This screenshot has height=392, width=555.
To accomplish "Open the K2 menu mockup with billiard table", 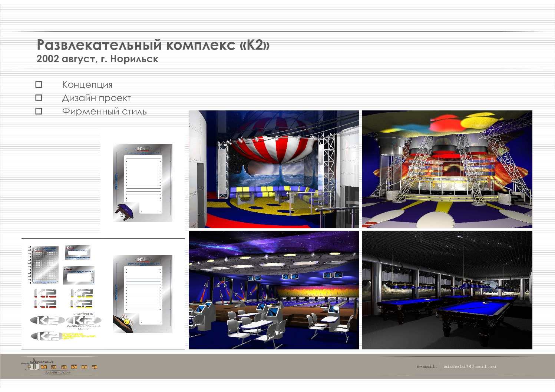I will [x=143, y=183].
